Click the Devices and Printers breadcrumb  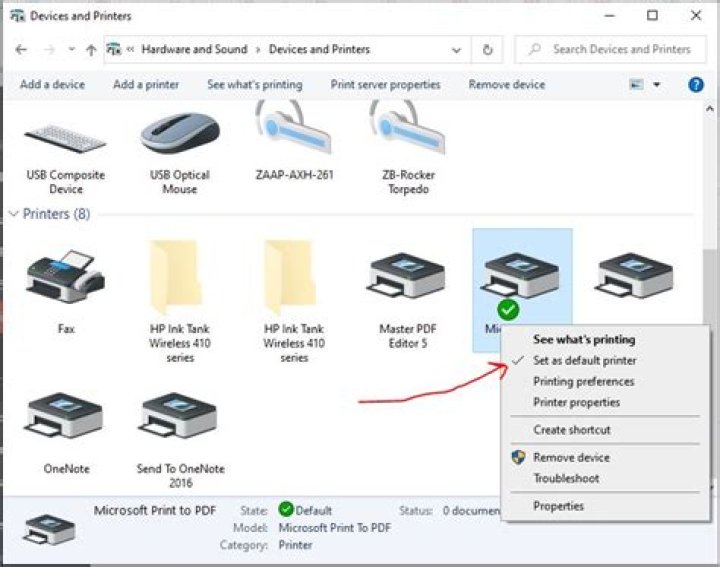[319, 49]
